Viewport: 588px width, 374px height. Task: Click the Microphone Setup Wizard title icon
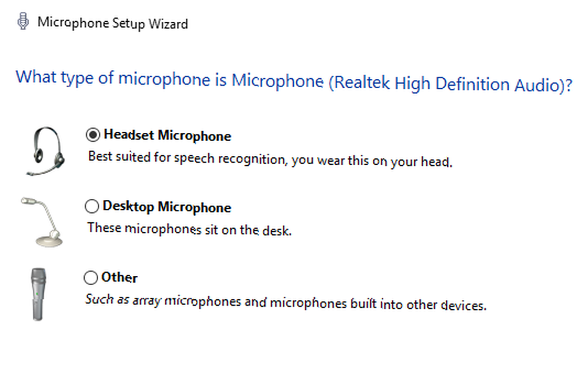pos(23,21)
